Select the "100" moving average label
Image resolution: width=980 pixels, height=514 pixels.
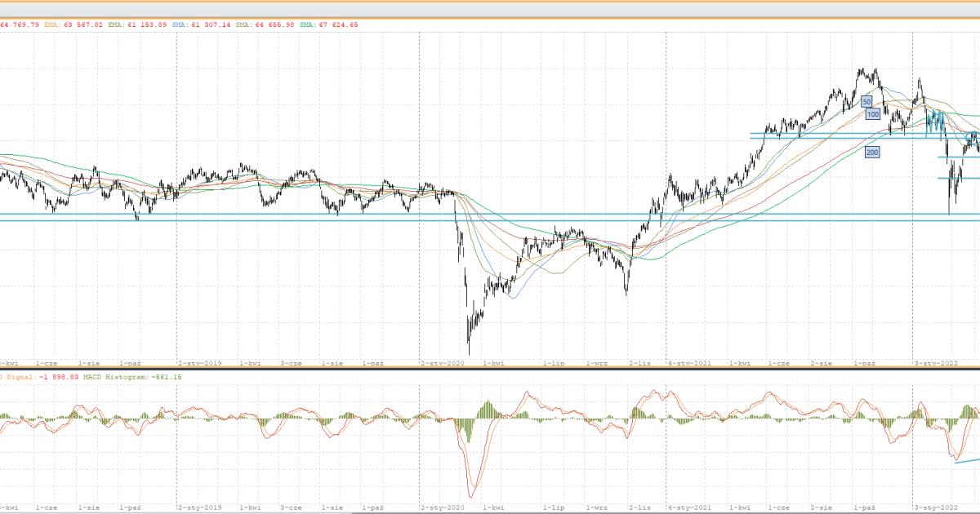872,115
